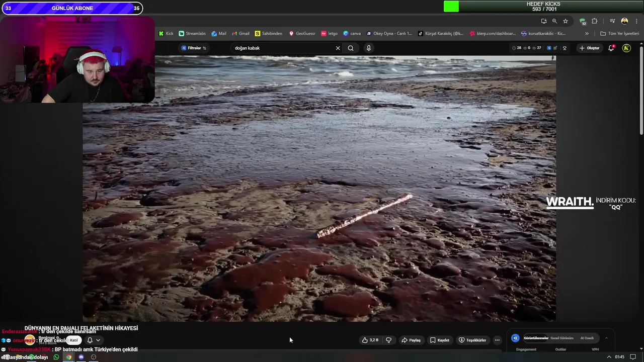Screen dimensions: 644x362
Task: Open the Windows notification center icon
Action: pyautogui.click(x=633, y=357)
